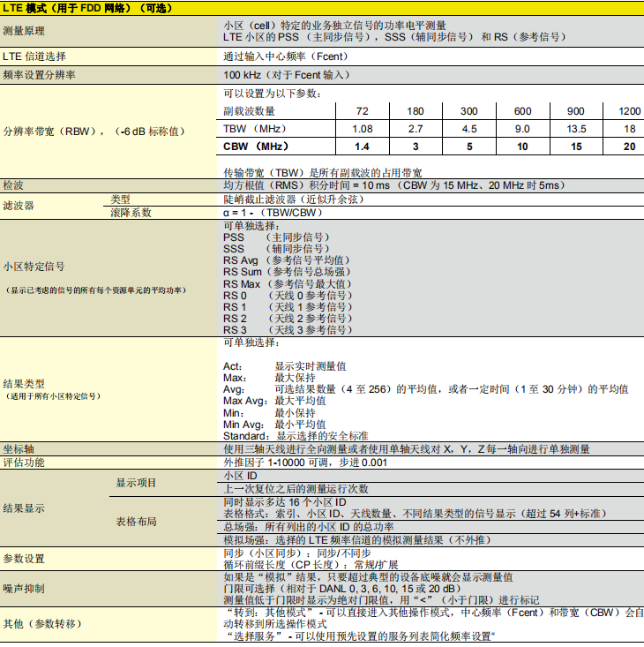Select the bold CBW value 20
The image size is (644, 647).
629,147
